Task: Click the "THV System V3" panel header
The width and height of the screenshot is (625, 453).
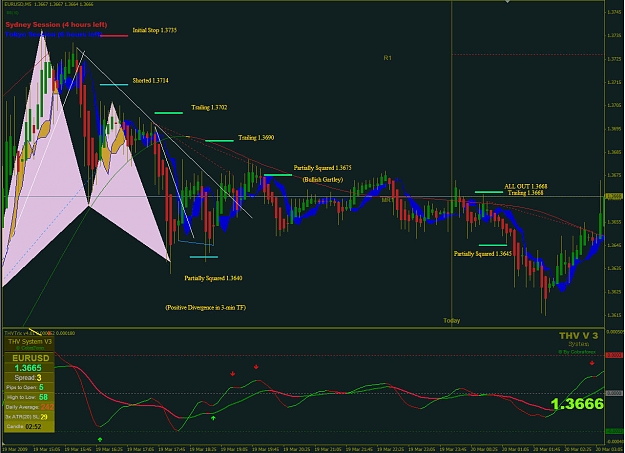Action: [30, 342]
